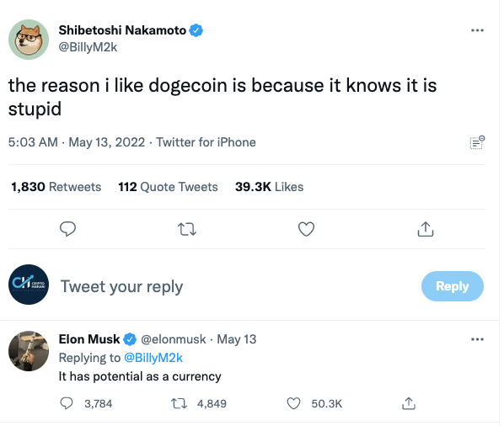Viewport: 504px width, 426px height.
Task: Open the tweet analytics/thread icon
Action: [x=477, y=142]
